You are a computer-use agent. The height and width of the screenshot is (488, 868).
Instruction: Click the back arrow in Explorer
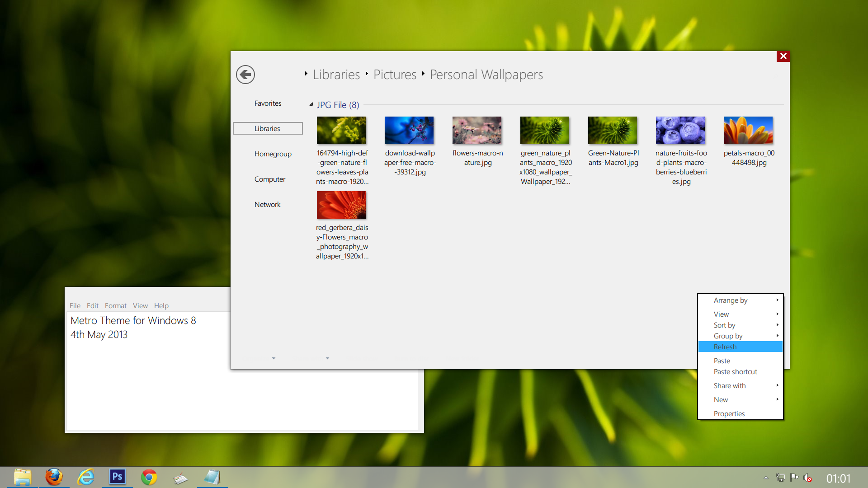coord(245,75)
